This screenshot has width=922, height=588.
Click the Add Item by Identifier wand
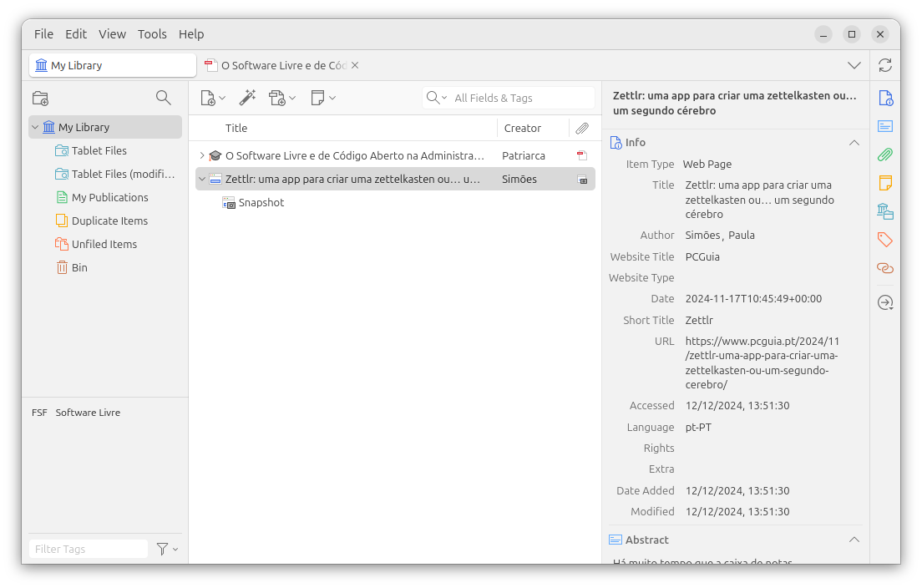click(247, 98)
